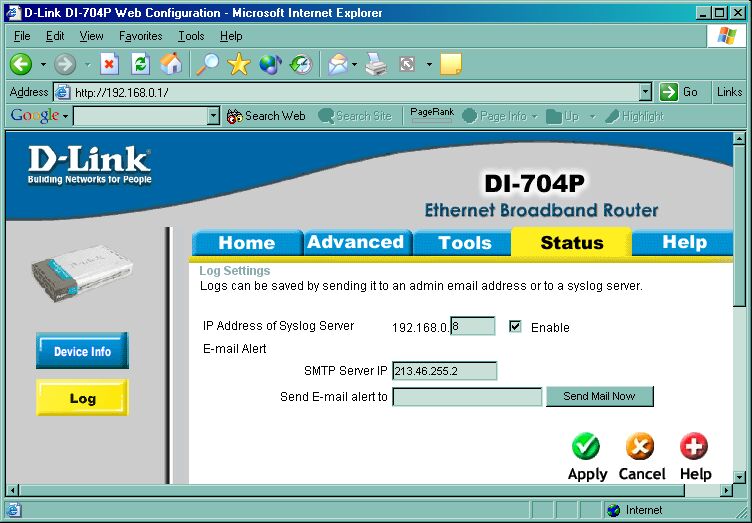Open the Mail button dropdown arrow

tap(354, 64)
